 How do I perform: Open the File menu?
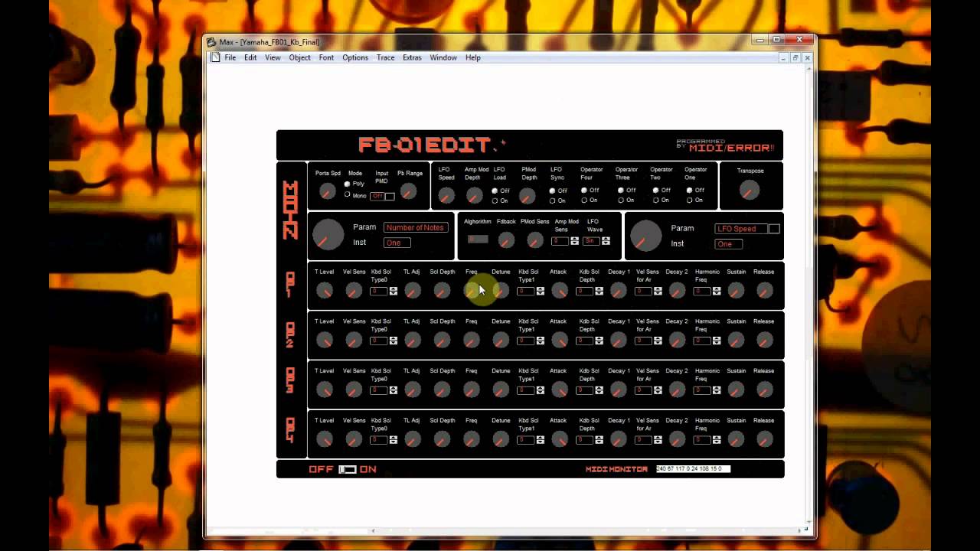click(230, 57)
